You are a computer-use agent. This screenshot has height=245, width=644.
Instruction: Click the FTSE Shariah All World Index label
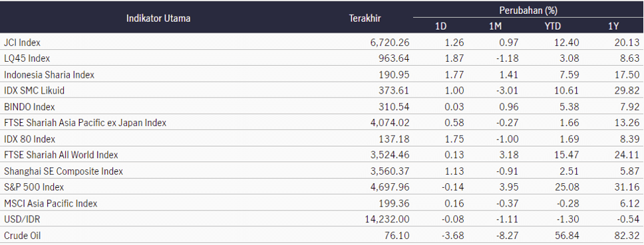click(61, 155)
